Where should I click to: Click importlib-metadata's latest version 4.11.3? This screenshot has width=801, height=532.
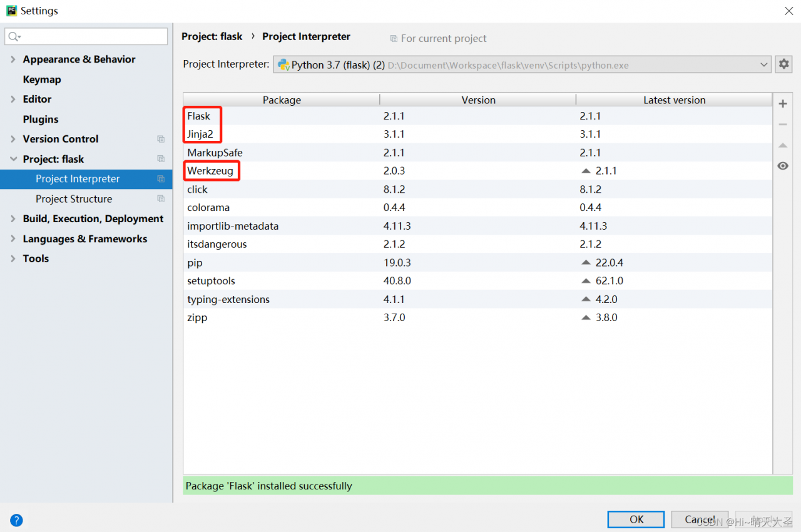coord(593,226)
